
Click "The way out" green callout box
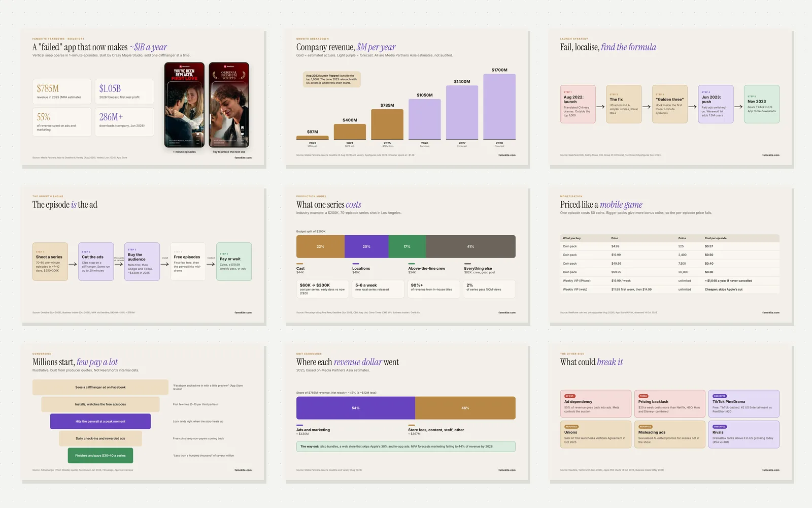click(x=406, y=447)
